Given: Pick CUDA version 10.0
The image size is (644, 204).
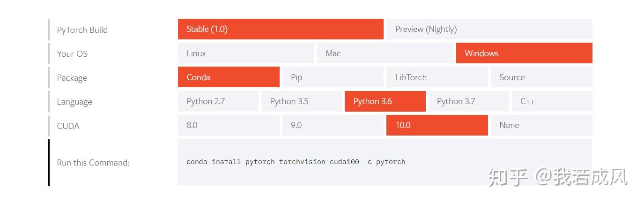Looking at the screenshot, I should click(437, 126).
